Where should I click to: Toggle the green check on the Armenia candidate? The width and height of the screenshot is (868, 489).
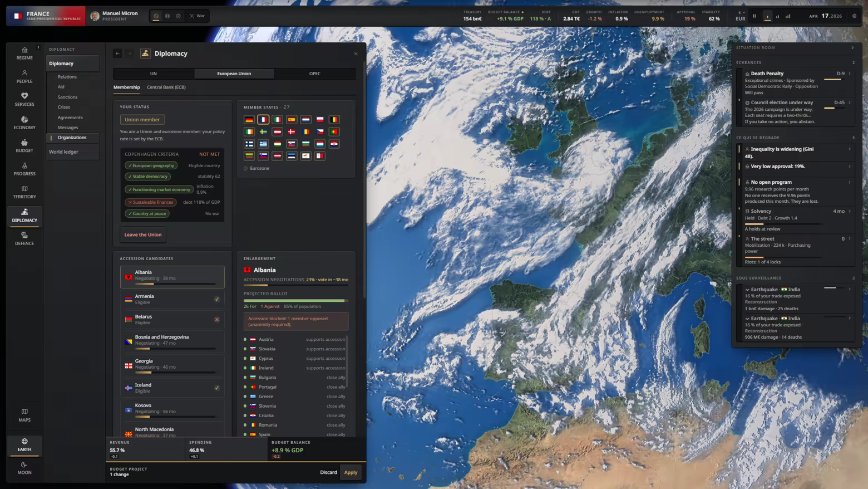pos(217,299)
